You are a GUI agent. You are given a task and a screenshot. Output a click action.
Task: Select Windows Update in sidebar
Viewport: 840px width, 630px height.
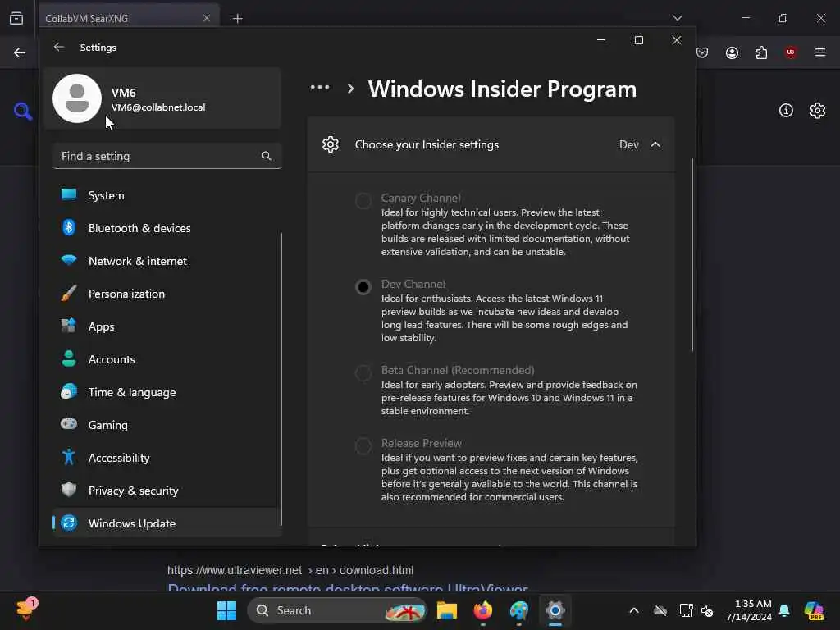click(x=167, y=523)
